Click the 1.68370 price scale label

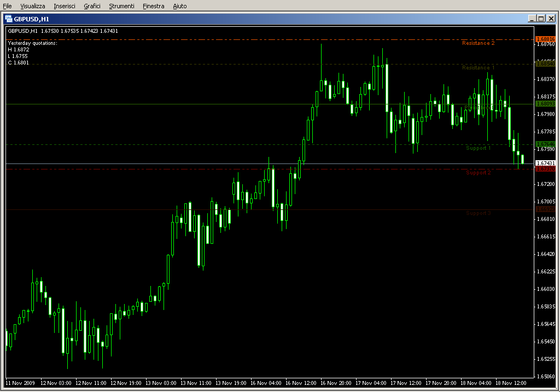[x=546, y=79]
